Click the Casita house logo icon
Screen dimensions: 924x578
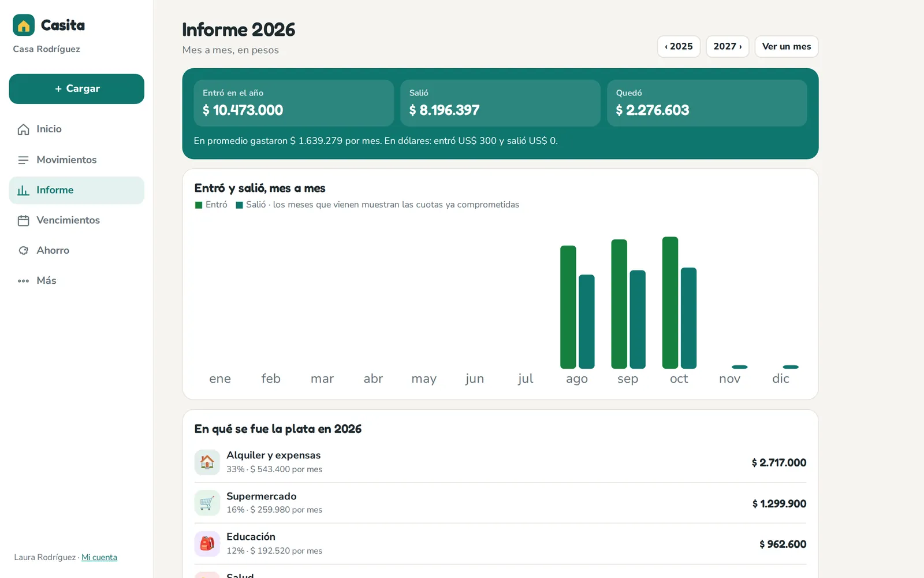pyautogui.click(x=24, y=25)
